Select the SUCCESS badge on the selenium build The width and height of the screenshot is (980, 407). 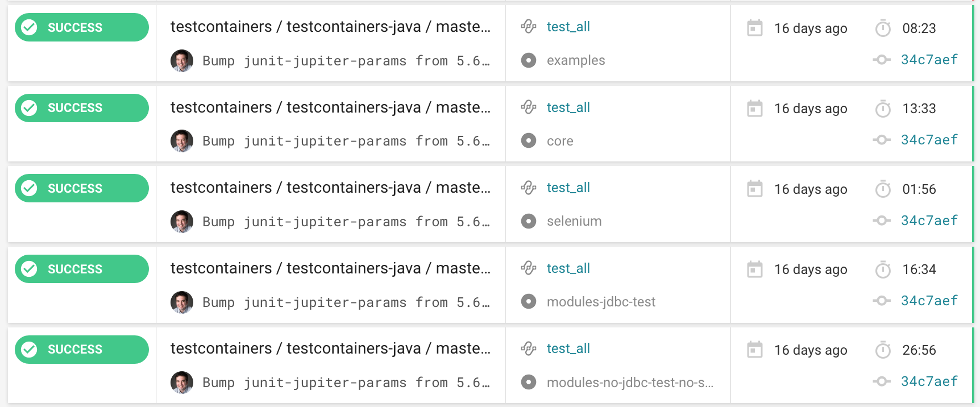coord(81,188)
